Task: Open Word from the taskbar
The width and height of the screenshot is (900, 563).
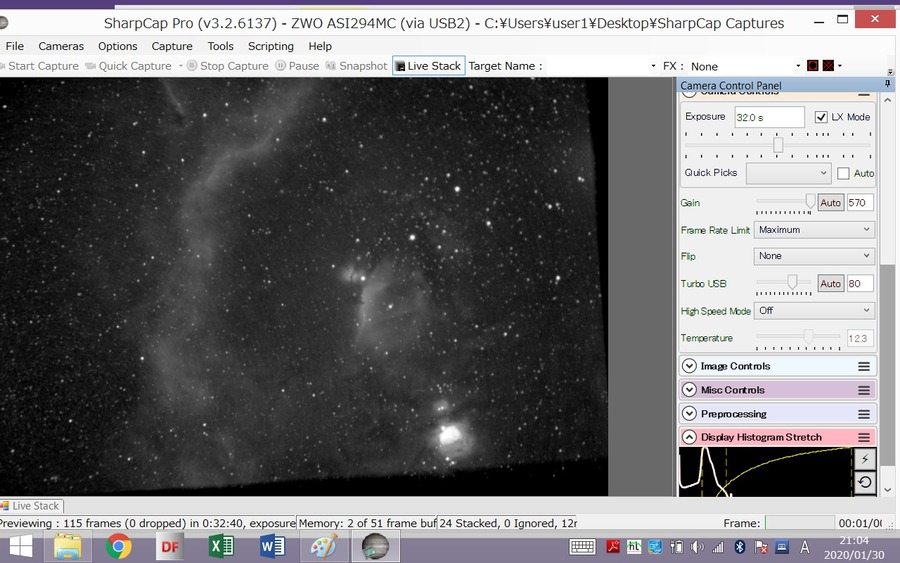Action: tap(272, 546)
